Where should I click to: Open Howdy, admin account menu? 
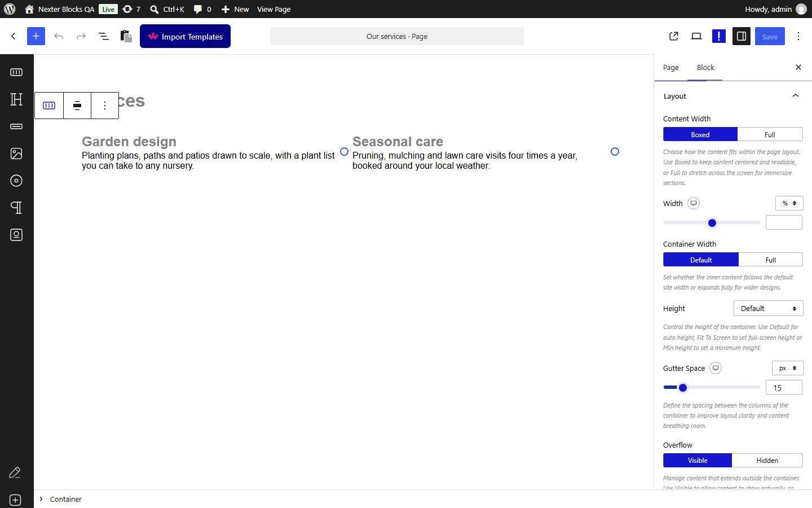(775, 9)
